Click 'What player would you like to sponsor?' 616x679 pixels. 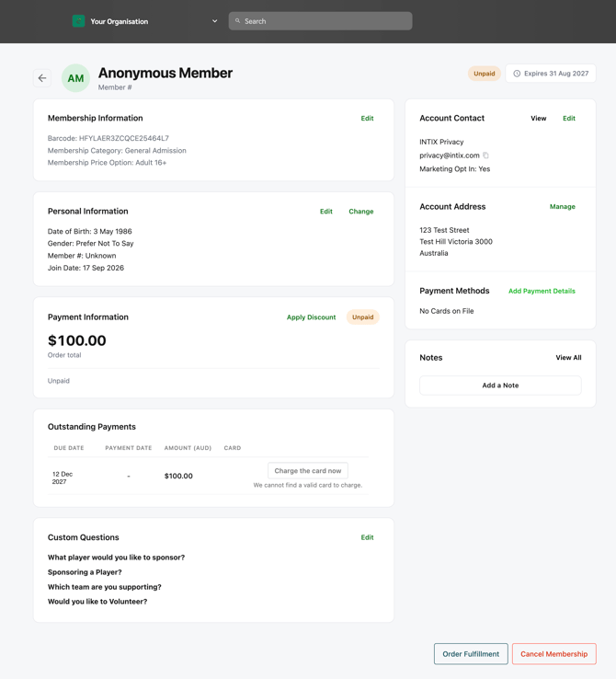point(116,558)
